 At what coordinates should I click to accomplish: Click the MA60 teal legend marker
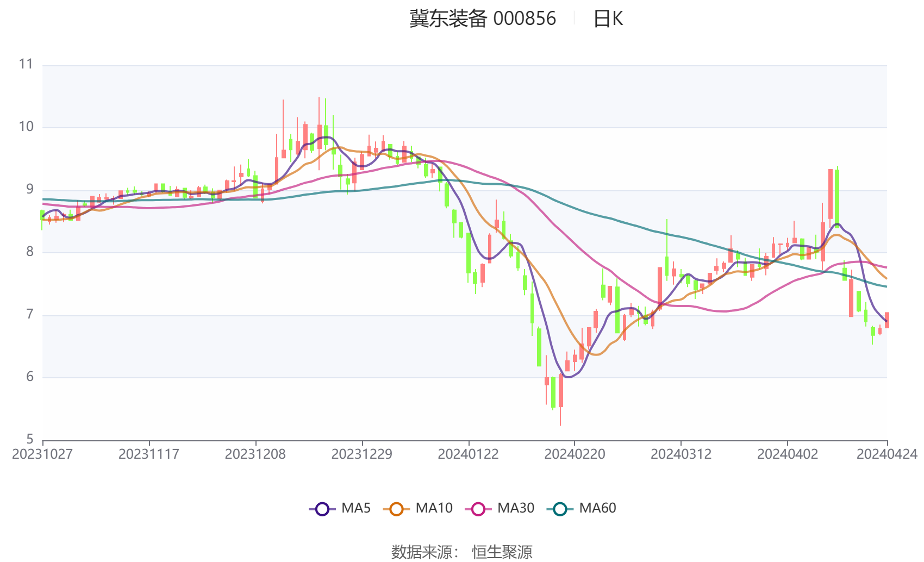tap(560, 509)
